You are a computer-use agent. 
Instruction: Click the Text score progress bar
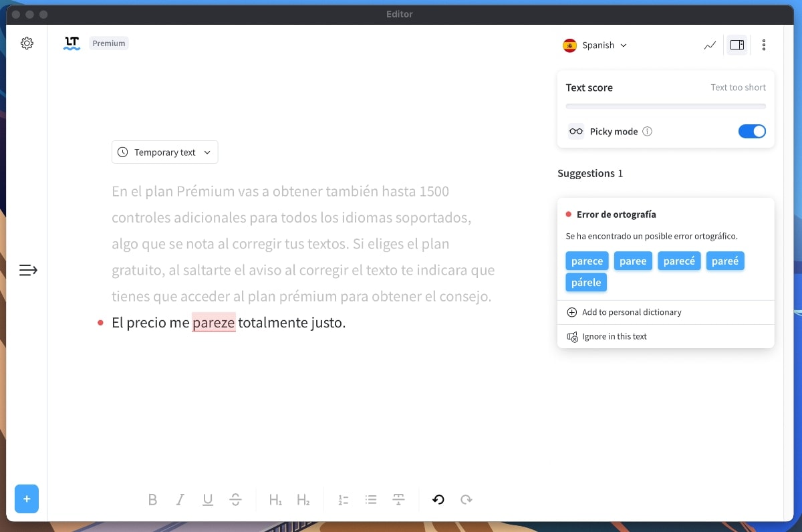(666, 106)
